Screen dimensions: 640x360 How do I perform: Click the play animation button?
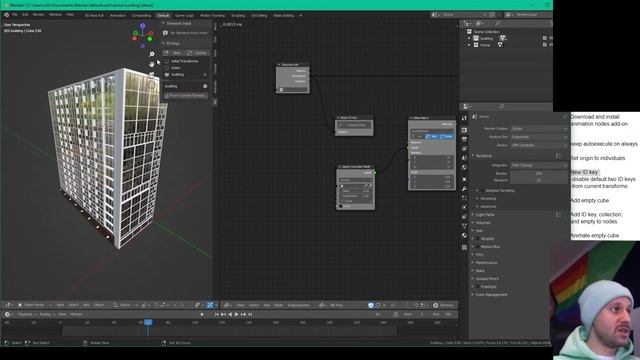coord(237,314)
